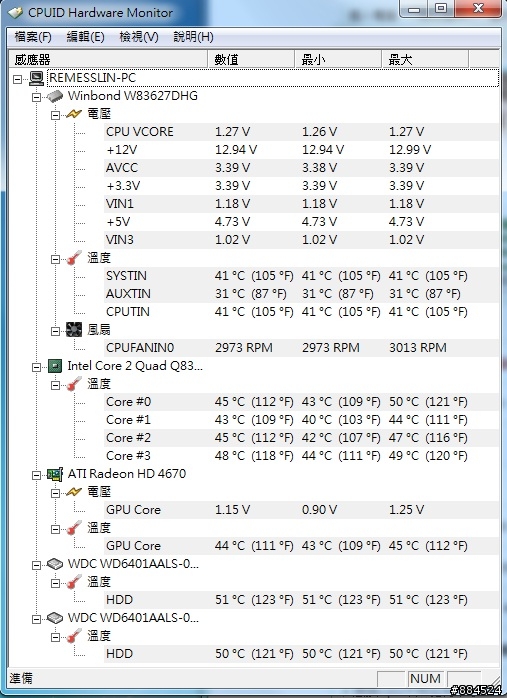Collapse the second WDC WD6401AALS drive node

pos(37,619)
